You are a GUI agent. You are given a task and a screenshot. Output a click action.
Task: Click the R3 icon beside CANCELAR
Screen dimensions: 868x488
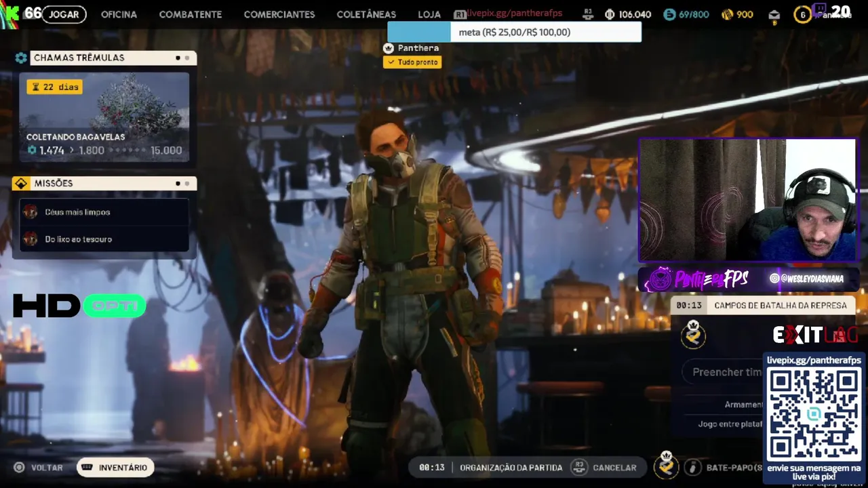click(578, 467)
